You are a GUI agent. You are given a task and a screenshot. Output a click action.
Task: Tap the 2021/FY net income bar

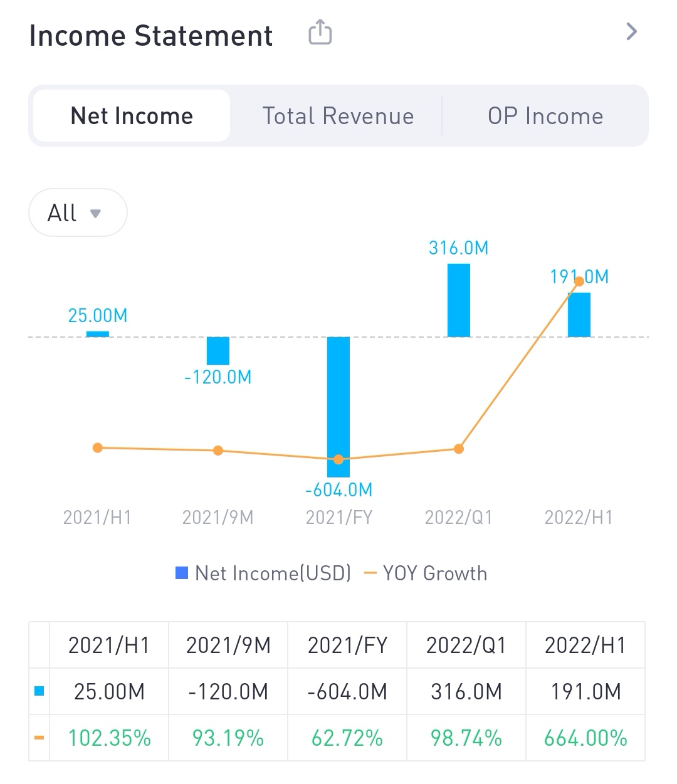pos(338,401)
